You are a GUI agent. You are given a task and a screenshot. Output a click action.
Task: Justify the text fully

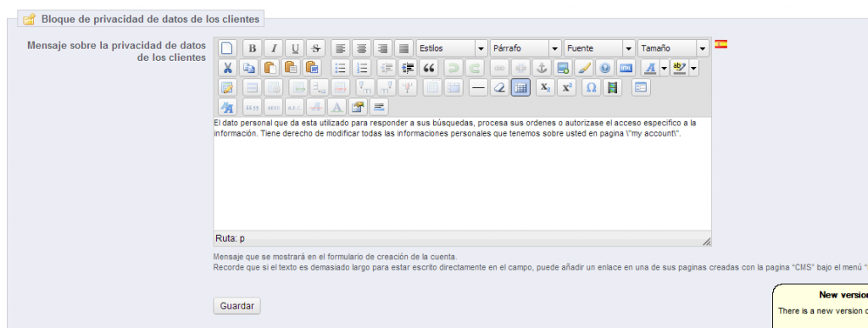pyautogui.click(x=404, y=48)
